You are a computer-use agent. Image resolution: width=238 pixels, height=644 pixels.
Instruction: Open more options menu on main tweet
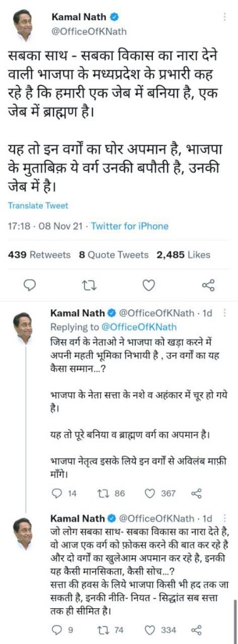[224, 17]
